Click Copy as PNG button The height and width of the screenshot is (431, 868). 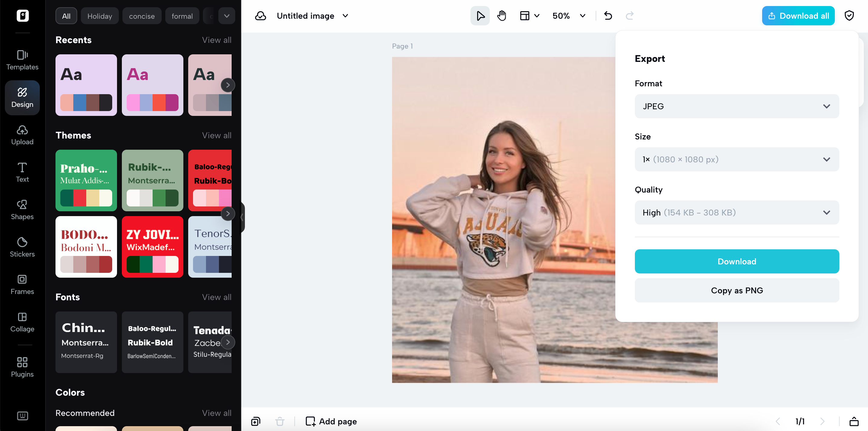737,290
